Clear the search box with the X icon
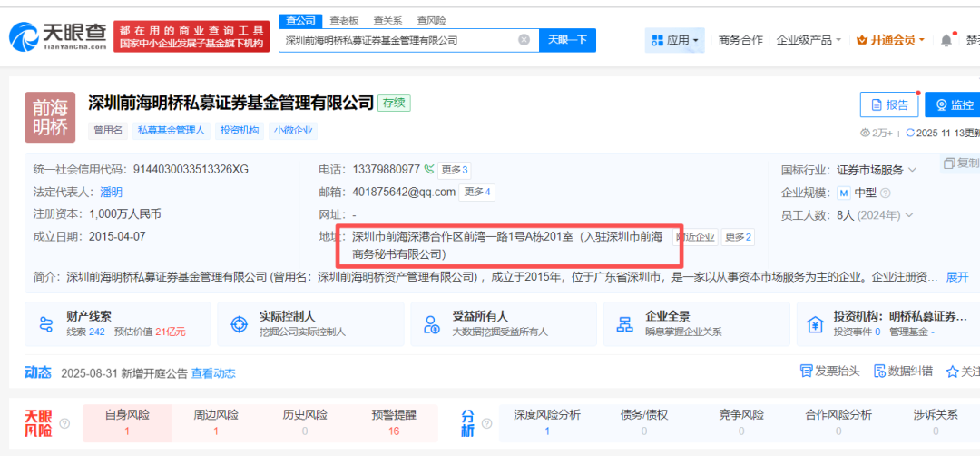 pyautogui.click(x=524, y=40)
